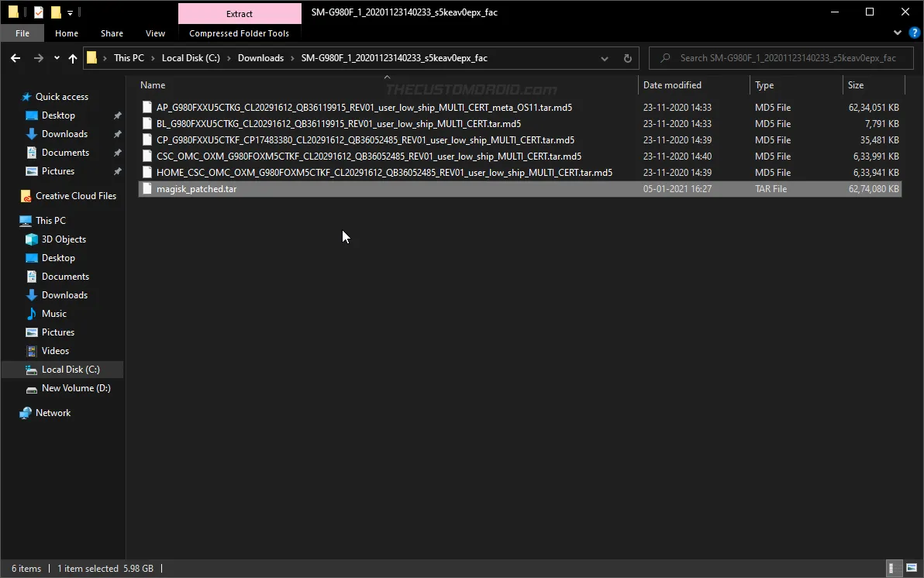Open the previous locations dropdown in the address bar
The height and width of the screenshot is (578, 924).
604,58
